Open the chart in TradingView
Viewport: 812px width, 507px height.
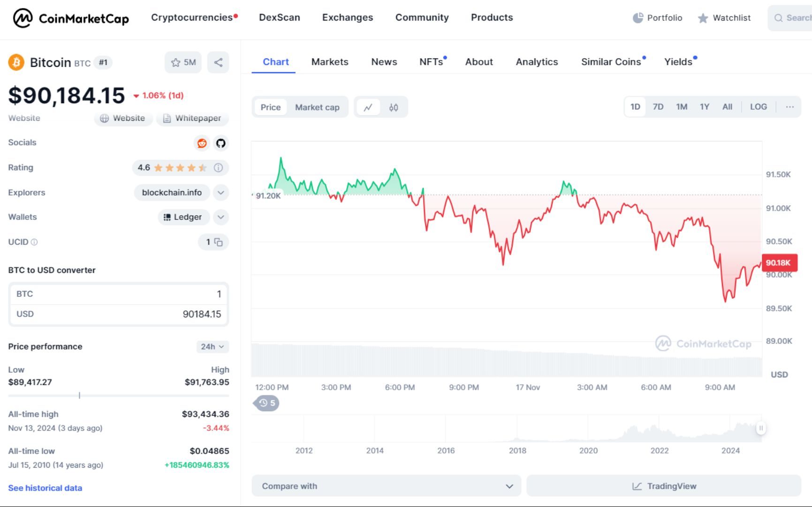click(x=666, y=486)
